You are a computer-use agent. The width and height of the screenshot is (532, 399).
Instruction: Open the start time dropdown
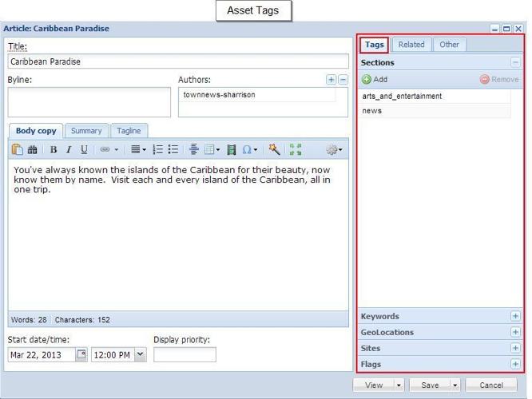(141, 355)
